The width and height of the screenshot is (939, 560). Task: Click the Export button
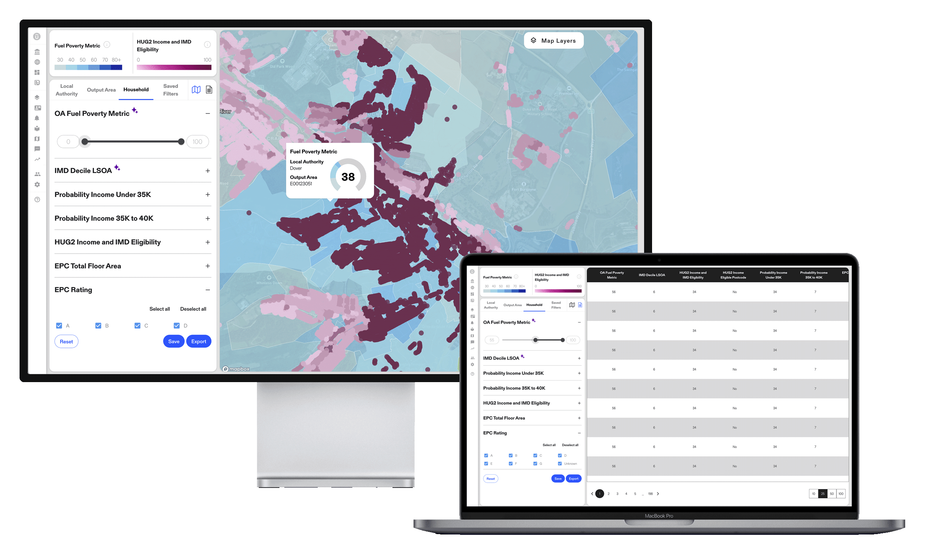click(x=199, y=341)
